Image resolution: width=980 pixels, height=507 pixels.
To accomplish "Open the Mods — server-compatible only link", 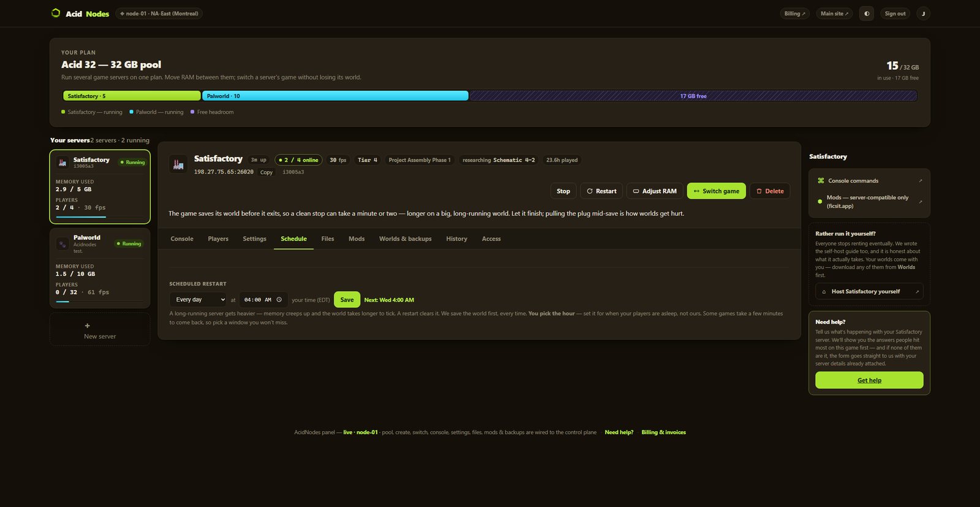I will coord(869,202).
